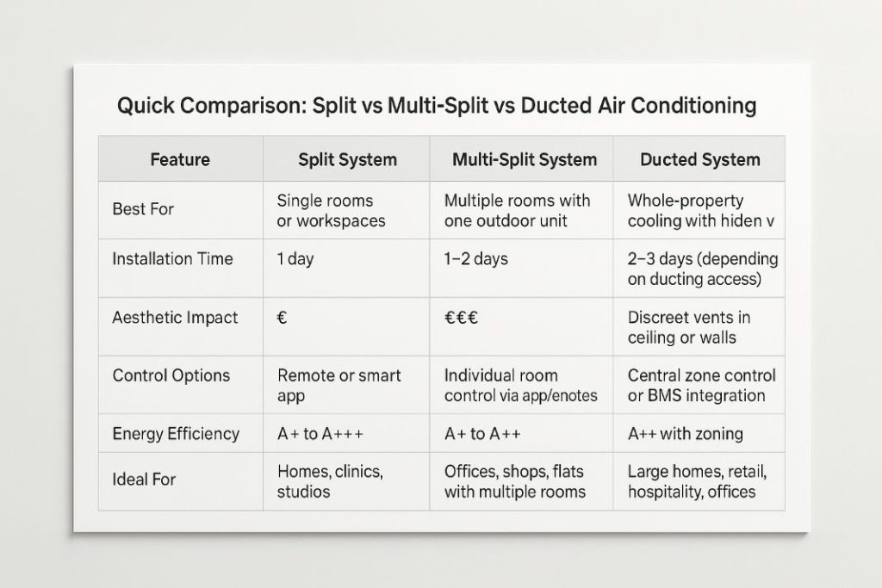The width and height of the screenshot is (882, 588).
Task: Click the Installation Time row label
Action: [x=172, y=258]
